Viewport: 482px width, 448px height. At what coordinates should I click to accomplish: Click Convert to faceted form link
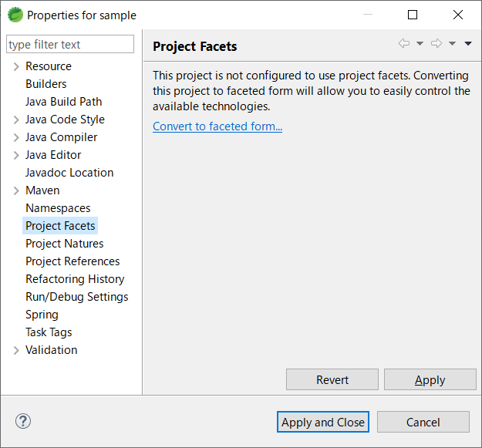click(217, 126)
